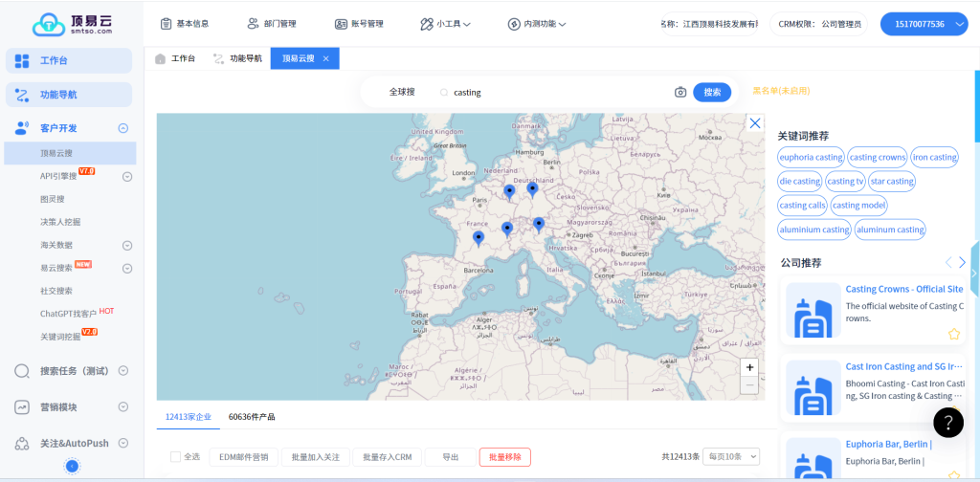Close the 顶易云搜 tab
Viewport: 980px width, 482px height.
tap(325, 59)
